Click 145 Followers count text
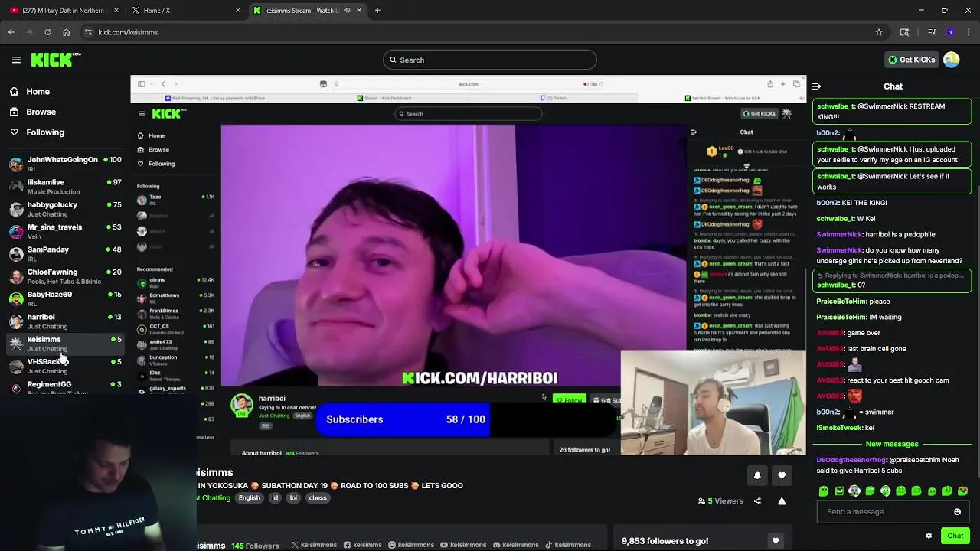 (255, 546)
